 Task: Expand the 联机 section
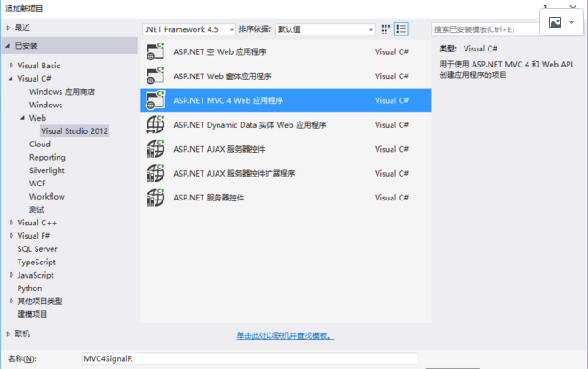8,334
